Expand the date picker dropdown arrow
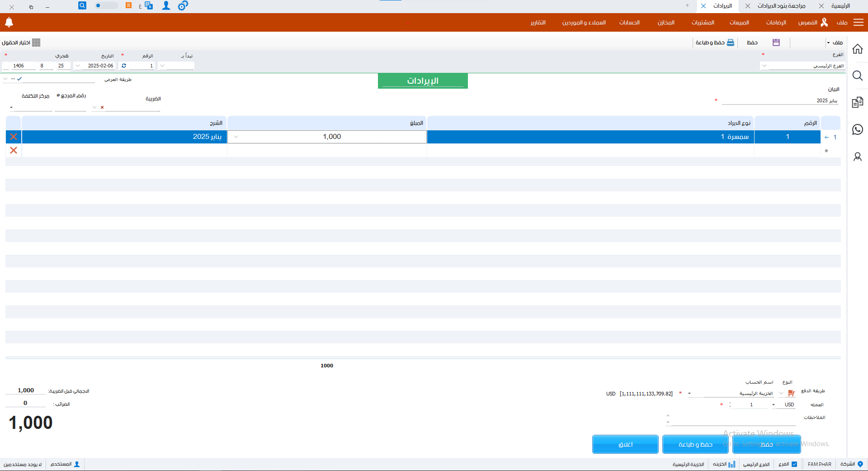The image size is (868, 471). pos(78,66)
